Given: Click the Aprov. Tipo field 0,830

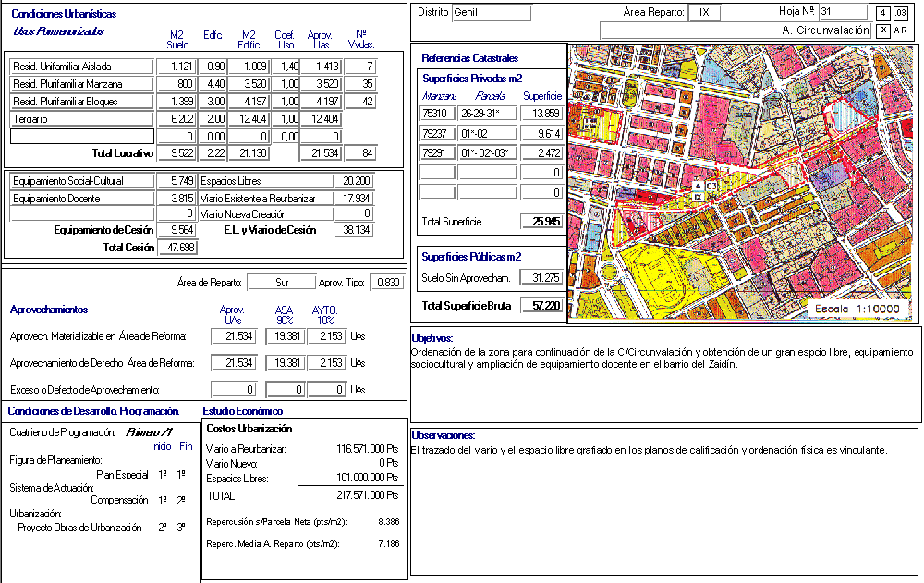Looking at the screenshot, I should [x=386, y=283].
